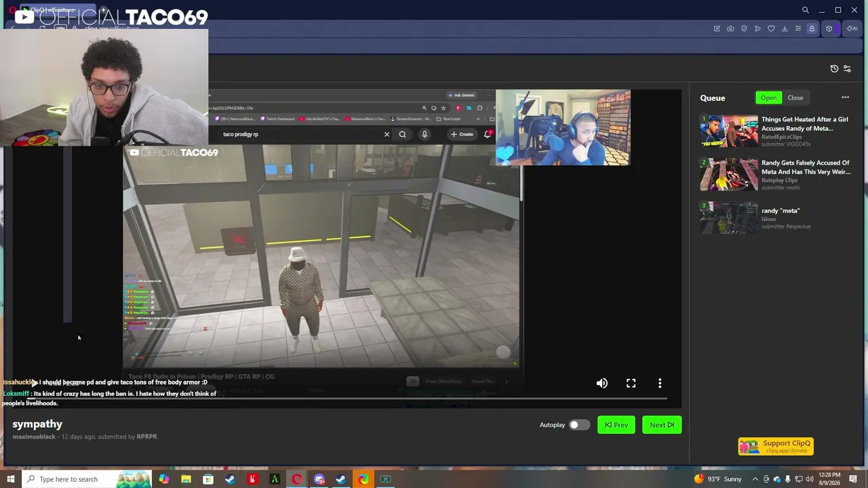Viewport: 868px width, 488px height.
Task: Open the easy setup lines icon
Action: [798, 28]
